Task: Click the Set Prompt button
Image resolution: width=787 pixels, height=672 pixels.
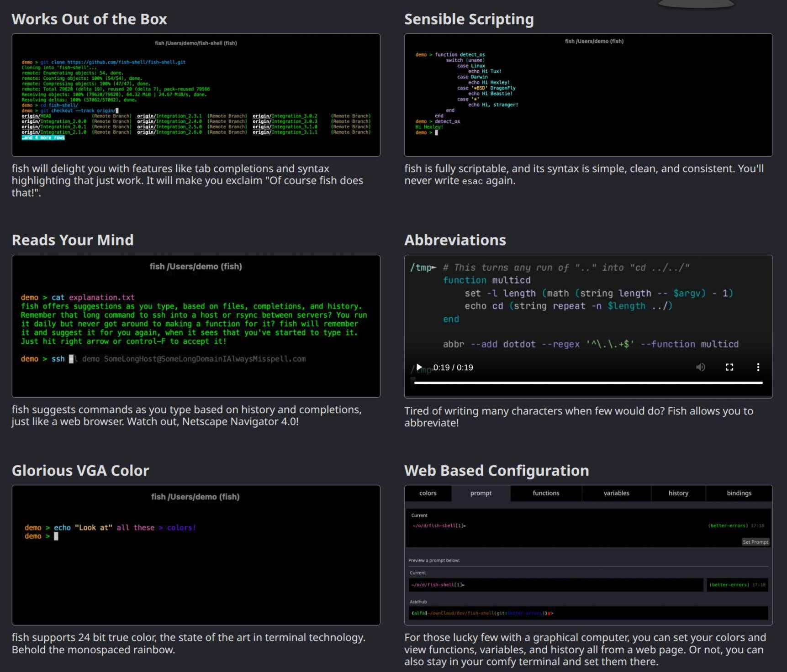Action: point(755,542)
